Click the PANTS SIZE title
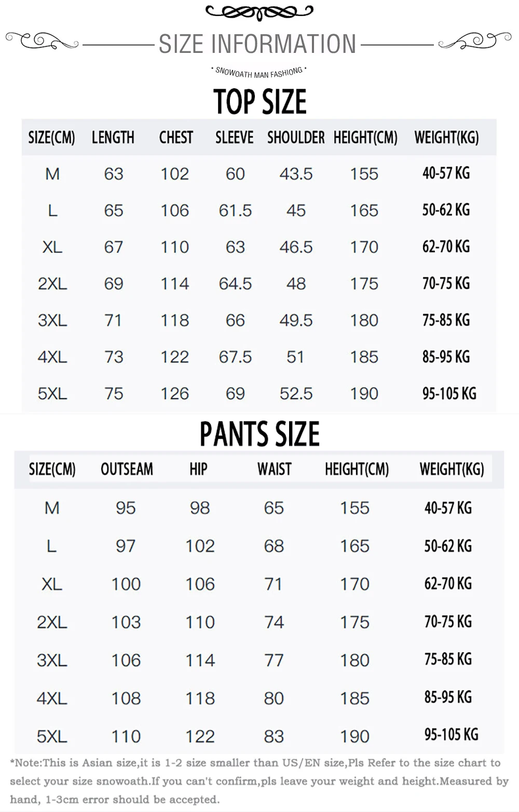This screenshot has width=519, height=812. click(x=259, y=434)
